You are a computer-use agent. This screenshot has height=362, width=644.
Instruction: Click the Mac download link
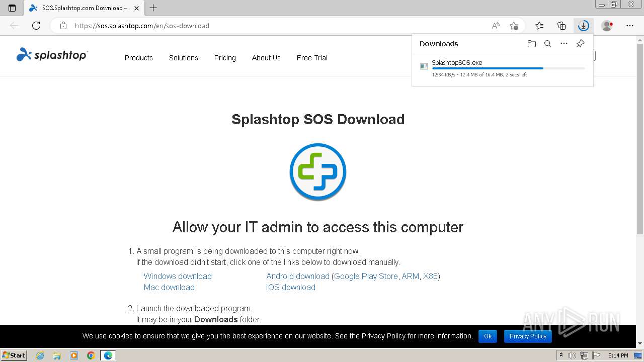click(169, 287)
